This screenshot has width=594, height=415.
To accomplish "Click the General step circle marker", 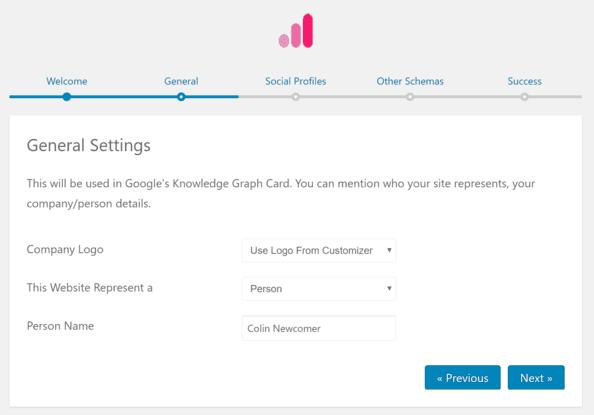I will point(181,97).
